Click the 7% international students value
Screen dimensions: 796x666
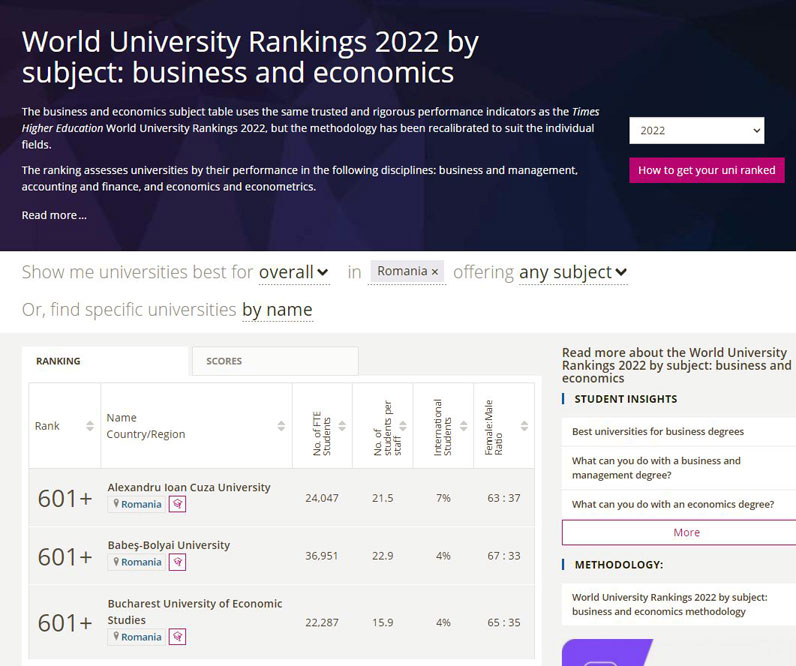click(443, 498)
